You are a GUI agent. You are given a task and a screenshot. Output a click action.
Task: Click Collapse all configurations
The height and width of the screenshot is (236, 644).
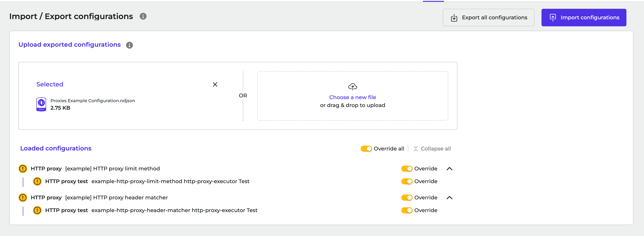coord(432,148)
